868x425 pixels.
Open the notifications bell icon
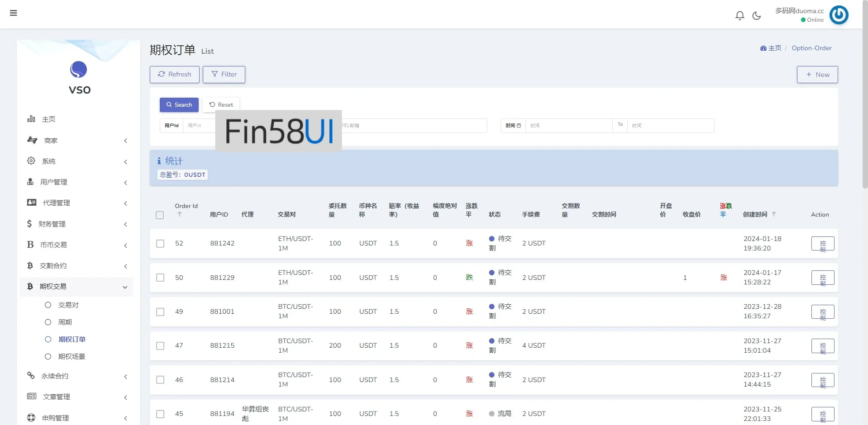coord(739,16)
